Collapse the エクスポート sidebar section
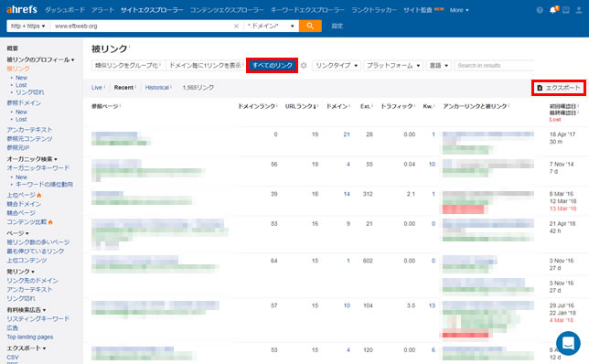 [x=27, y=348]
